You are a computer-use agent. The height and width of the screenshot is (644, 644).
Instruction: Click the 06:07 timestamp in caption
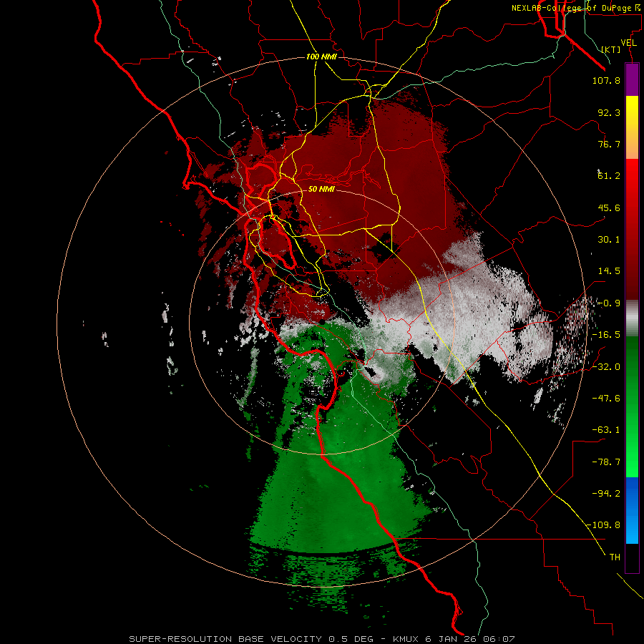click(x=499, y=639)
